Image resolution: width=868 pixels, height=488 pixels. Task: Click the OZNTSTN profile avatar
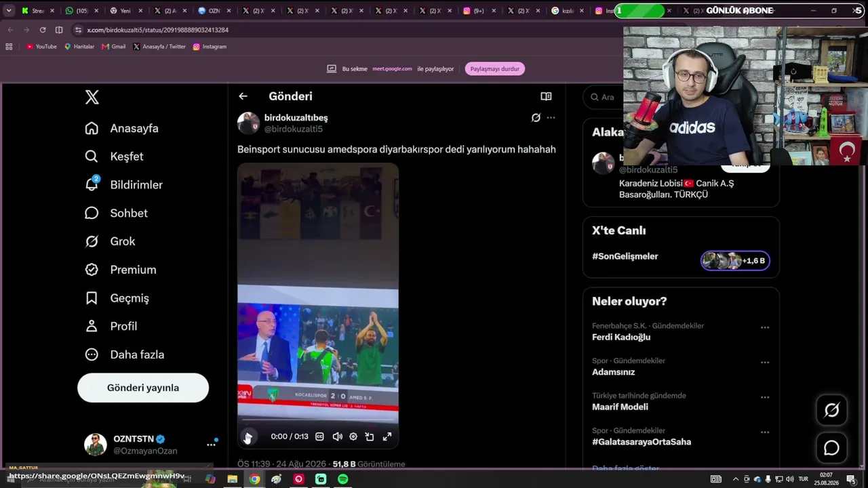[x=96, y=445]
